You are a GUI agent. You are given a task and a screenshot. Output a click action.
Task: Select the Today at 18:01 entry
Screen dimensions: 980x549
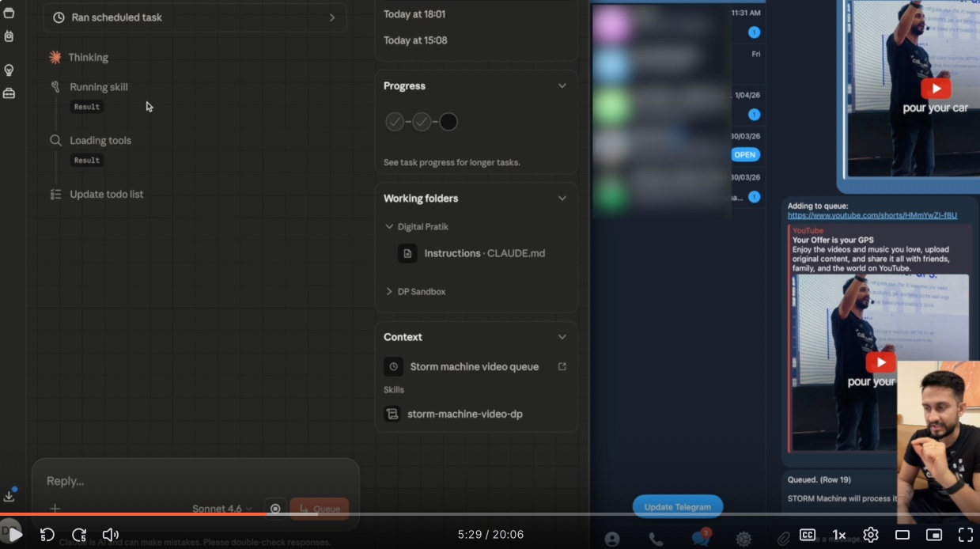[x=414, y=13]
